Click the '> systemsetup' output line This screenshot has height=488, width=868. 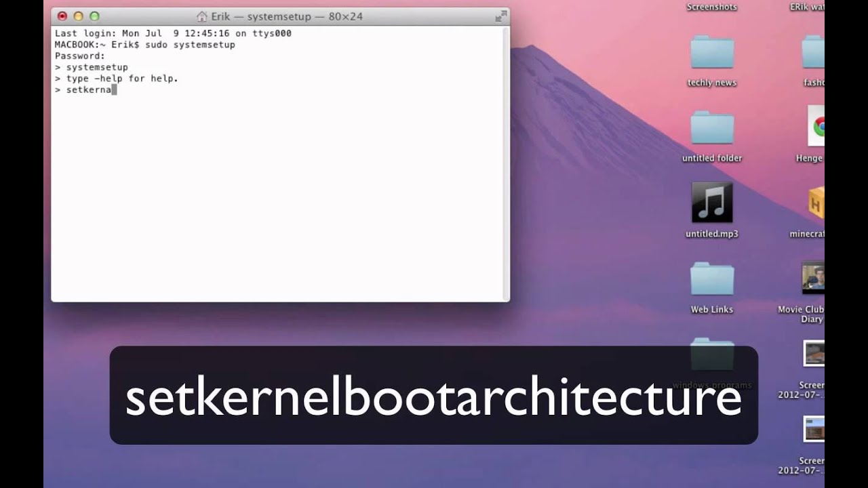click(x=92, y=67)
